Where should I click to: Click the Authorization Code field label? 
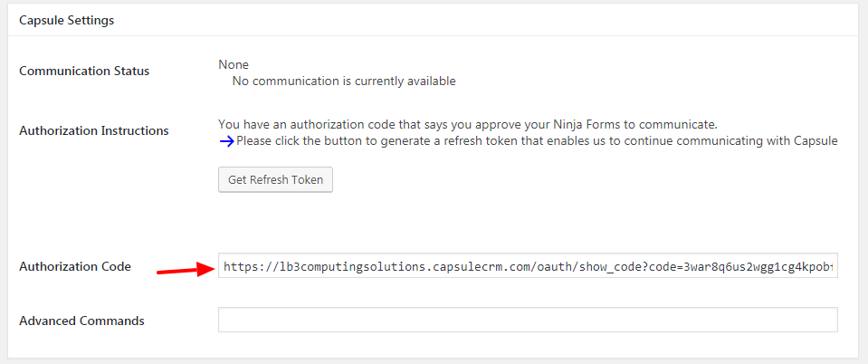pyautogui.click(x=75, y=266)
